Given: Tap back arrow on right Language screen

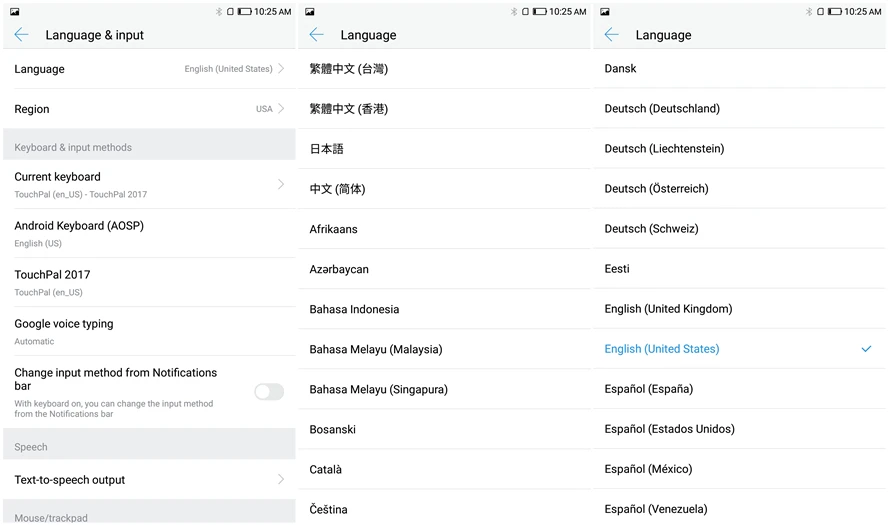Looking at the screenshot, I should (612, 35).
